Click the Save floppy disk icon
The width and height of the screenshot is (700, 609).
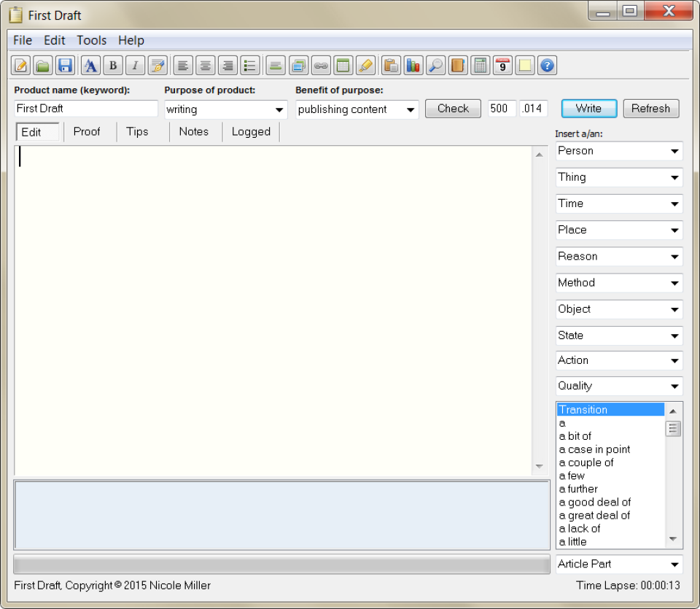tap(65, 66)
